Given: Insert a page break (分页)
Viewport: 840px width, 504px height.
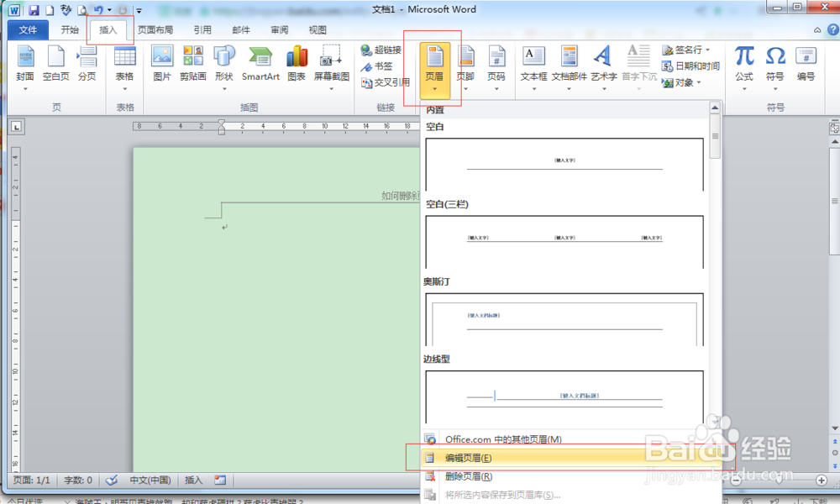Looking at the screenshot, I should click(87, 65).
